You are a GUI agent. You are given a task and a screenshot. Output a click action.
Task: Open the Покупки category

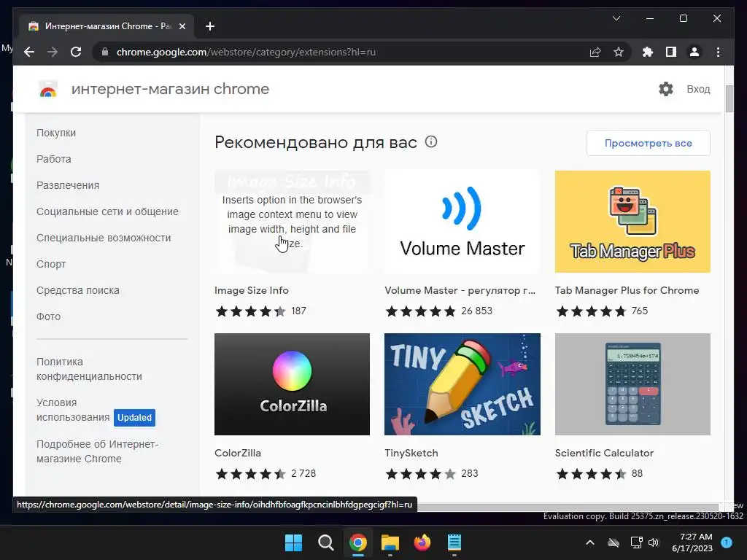(56, 133)
